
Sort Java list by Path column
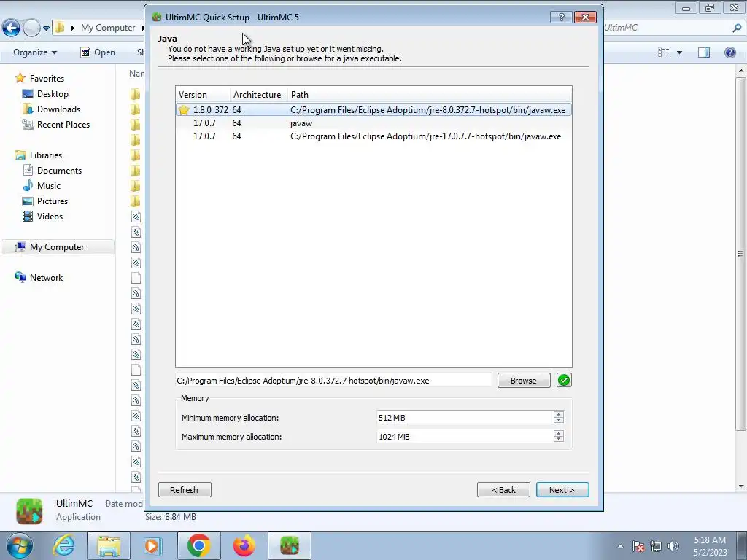(x=429, y=95)
